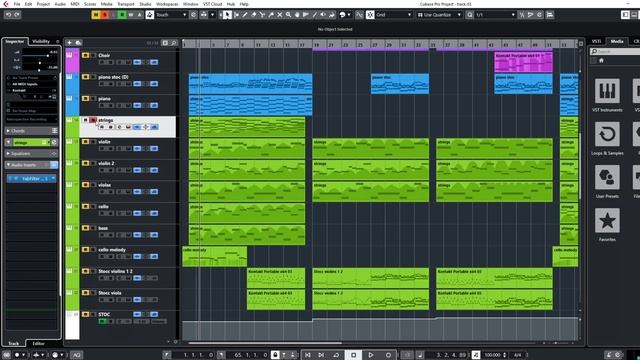Select the magenta Kontakt Portable Choir clip
Image resolution: width=640 pixels, height=360 pixels.
(x=523, y=62)
